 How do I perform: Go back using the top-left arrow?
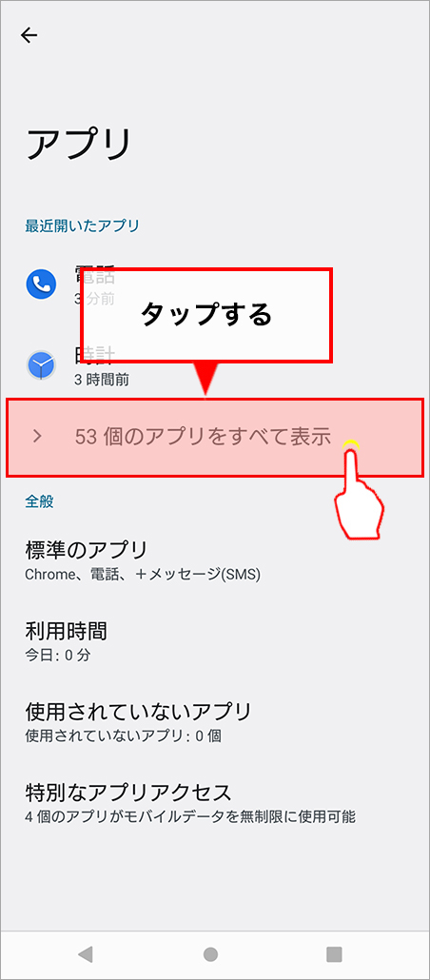click(29, 35)
